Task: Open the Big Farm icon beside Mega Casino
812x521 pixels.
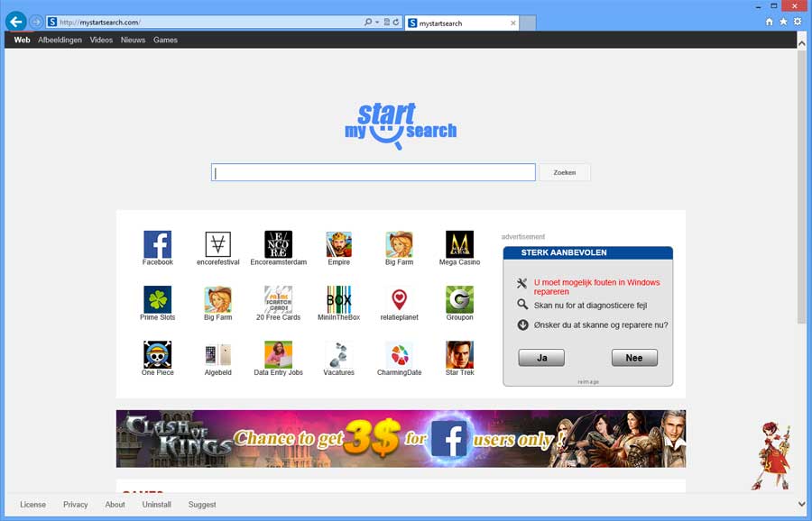Action: [x=400, y=244]
